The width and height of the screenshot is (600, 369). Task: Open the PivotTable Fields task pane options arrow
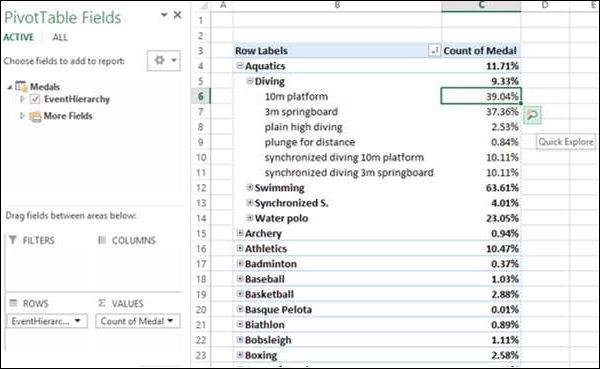point(164,15)
